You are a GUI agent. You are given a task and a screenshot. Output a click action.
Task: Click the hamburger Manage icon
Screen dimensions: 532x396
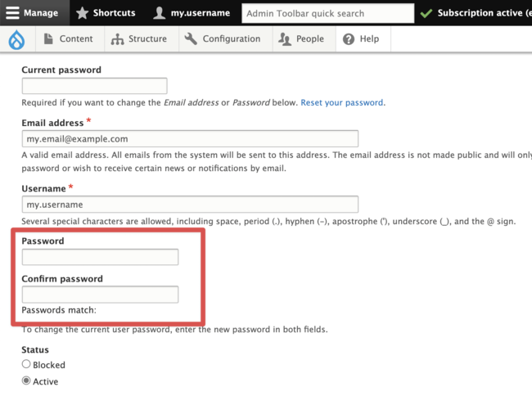coord(12,13)
